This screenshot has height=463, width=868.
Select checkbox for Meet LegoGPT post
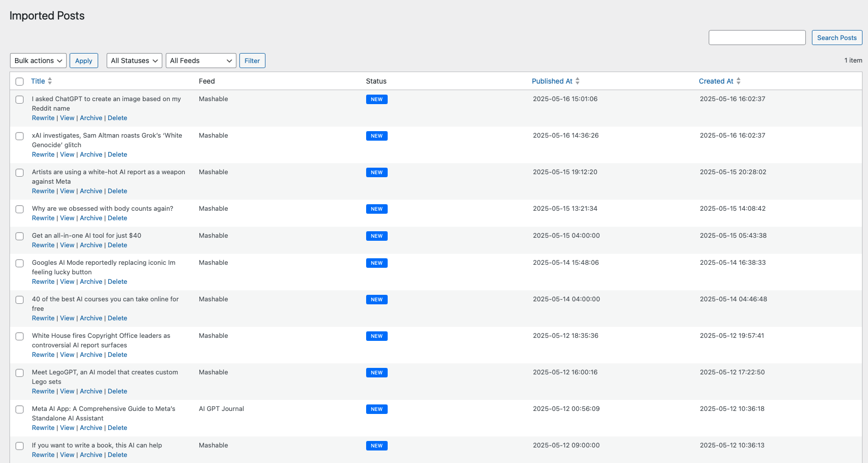click(x=20, y=373)
